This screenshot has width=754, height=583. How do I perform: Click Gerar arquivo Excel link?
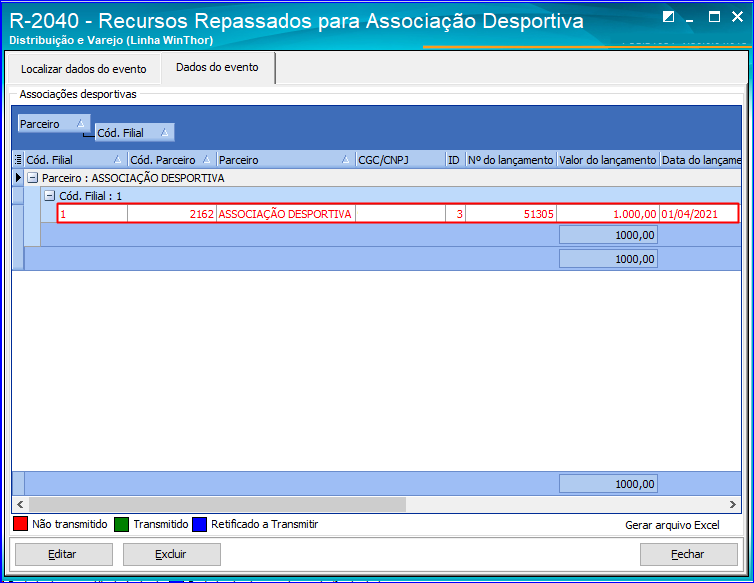click(x=672, y=525)
